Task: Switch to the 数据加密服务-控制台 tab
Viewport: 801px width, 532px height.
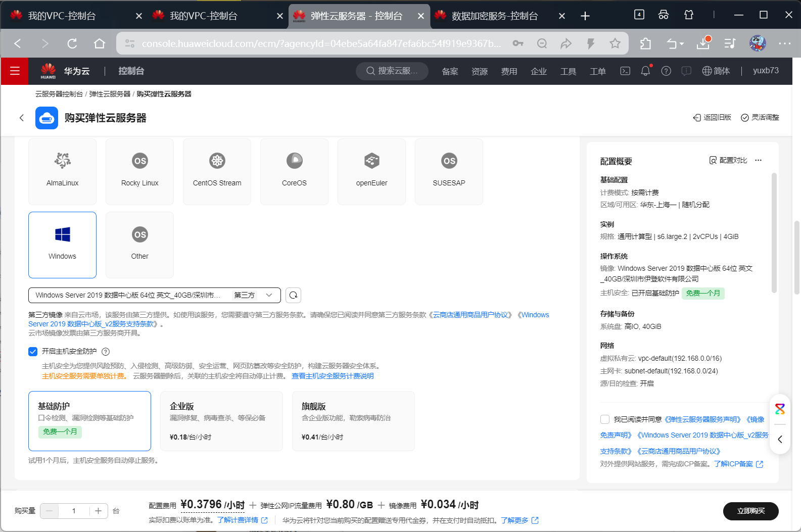Action: click(494, 16)
